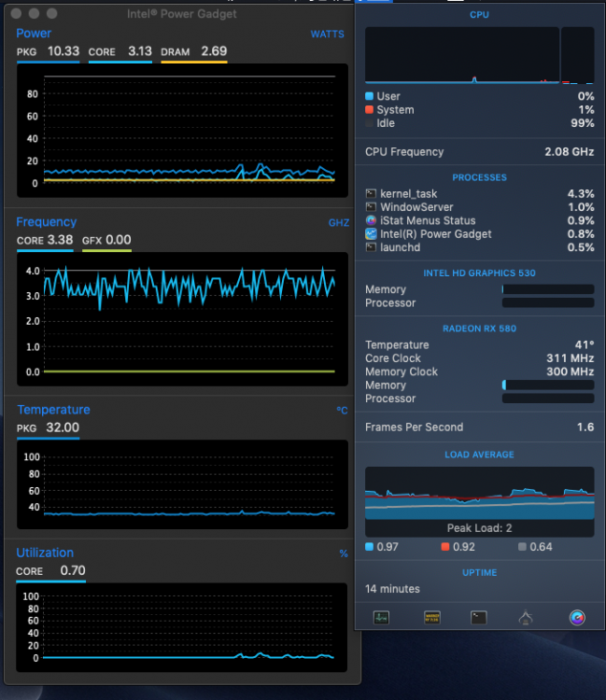Click the CPU usage history graph
This screenshot has height=700, width=606.
[x=462, y=55]
